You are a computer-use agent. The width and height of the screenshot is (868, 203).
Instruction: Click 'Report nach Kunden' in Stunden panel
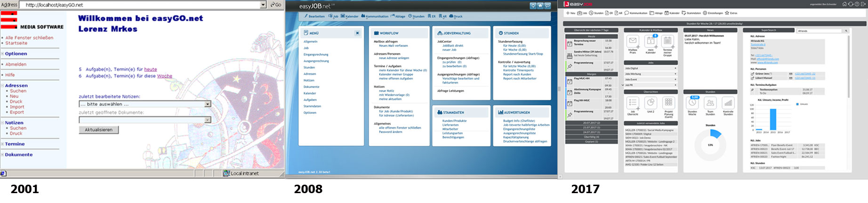pyautogui.click(x=517, y=74)
